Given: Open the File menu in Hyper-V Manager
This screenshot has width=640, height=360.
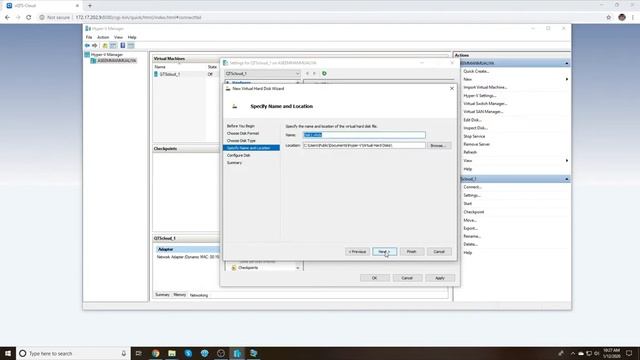Looking at the screenshot, I should click(89, 37).
